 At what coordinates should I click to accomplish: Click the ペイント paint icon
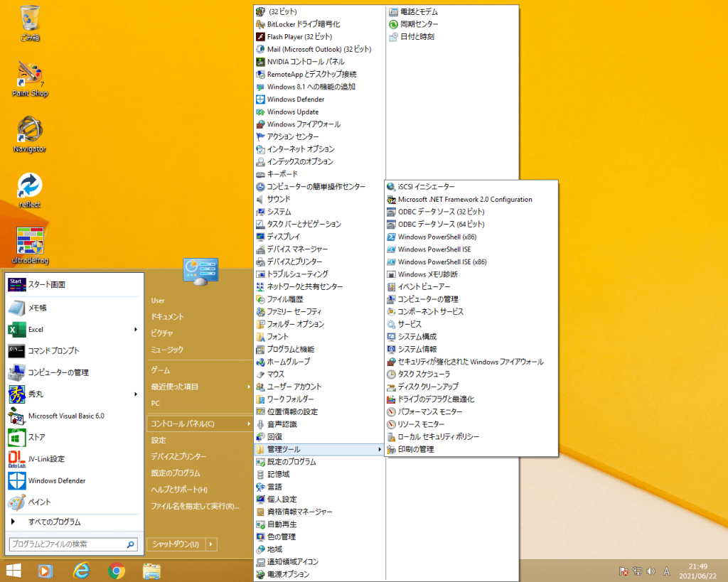tap(17, 502)
